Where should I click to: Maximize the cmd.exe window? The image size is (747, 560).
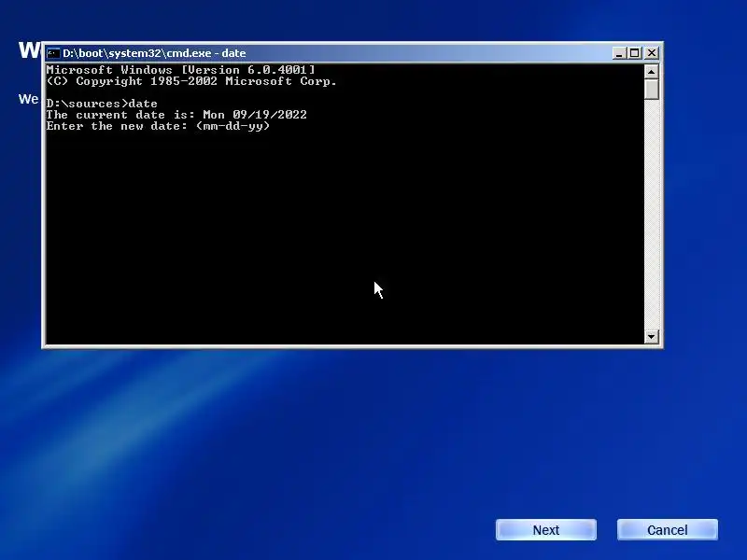pos(635,53)
